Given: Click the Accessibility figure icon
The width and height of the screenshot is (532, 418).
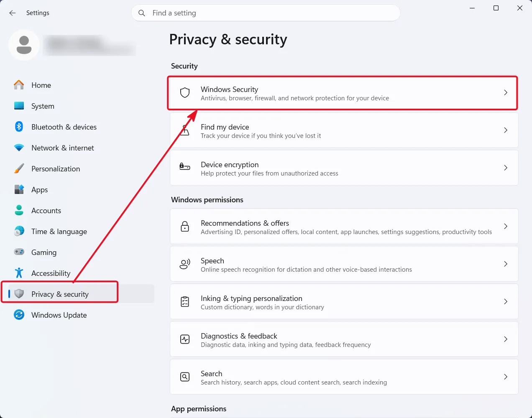Looking at the screenshot, I should tap(19, 273).
